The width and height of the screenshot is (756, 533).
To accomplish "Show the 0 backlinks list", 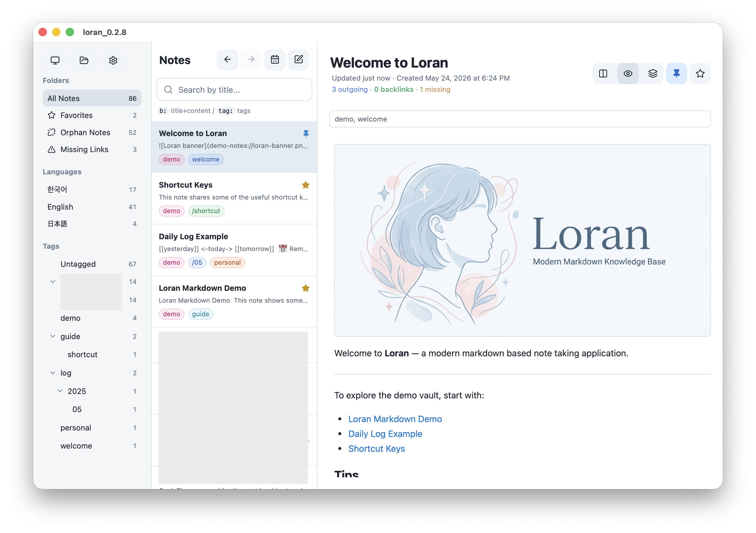I will pyautogui.click(x=393, y=89).
